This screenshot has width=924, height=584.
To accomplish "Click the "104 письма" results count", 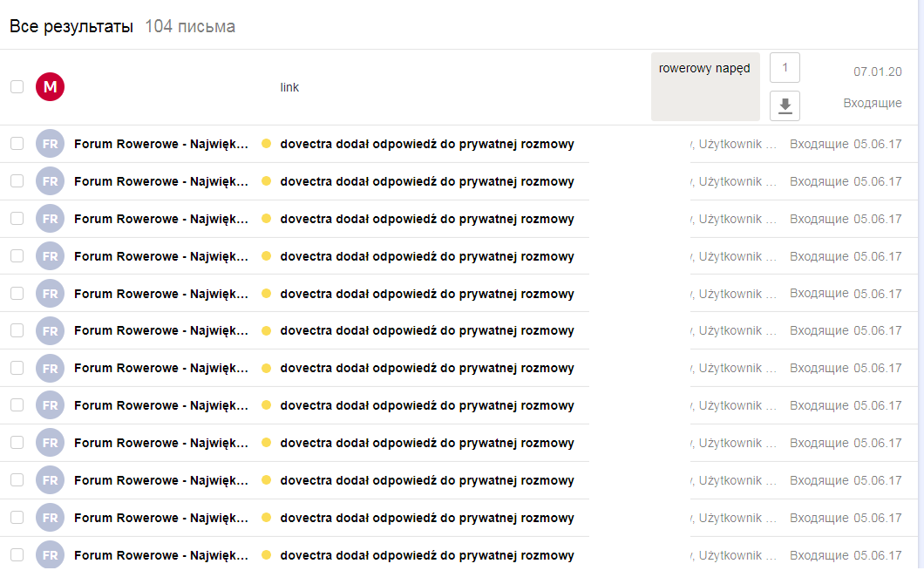I will tap(190, 26).
